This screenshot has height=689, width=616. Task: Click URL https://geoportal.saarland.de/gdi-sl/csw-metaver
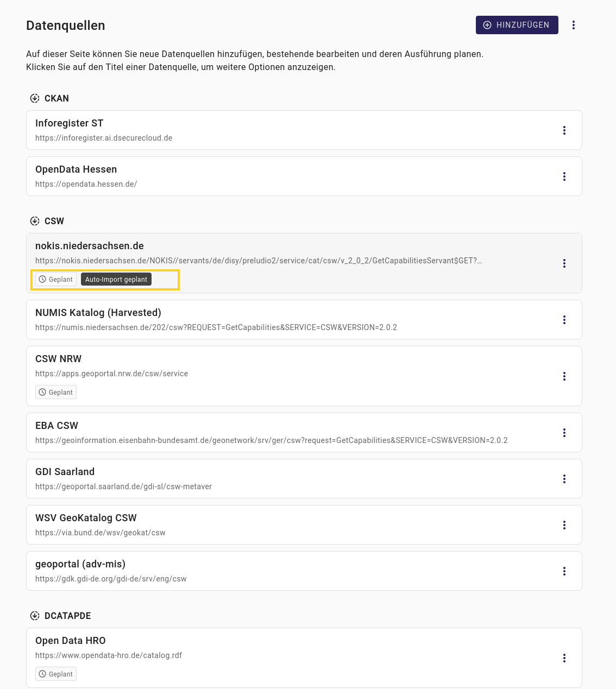coord(123,486)
